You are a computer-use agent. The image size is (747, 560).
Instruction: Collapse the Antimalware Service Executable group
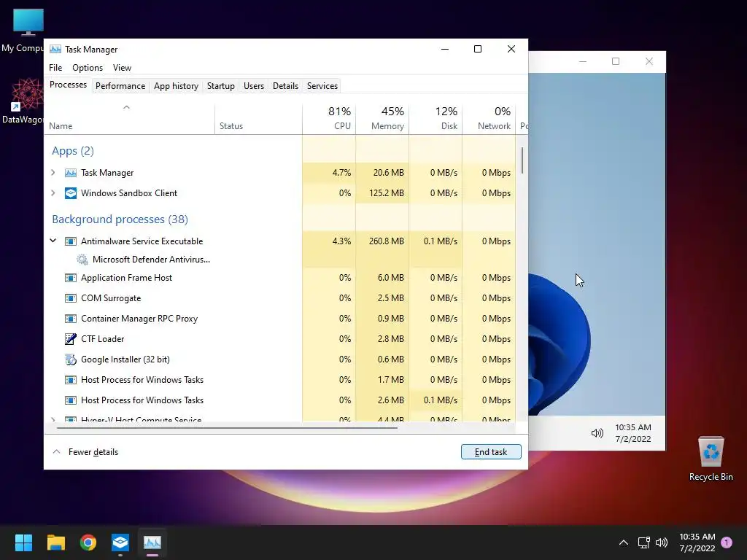click(53, 241)
